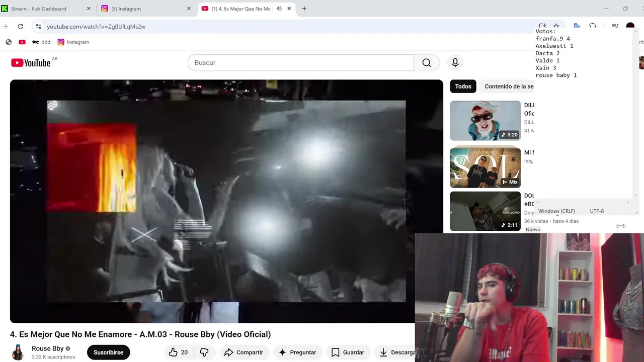Install the page as app icon

(542, 26)
